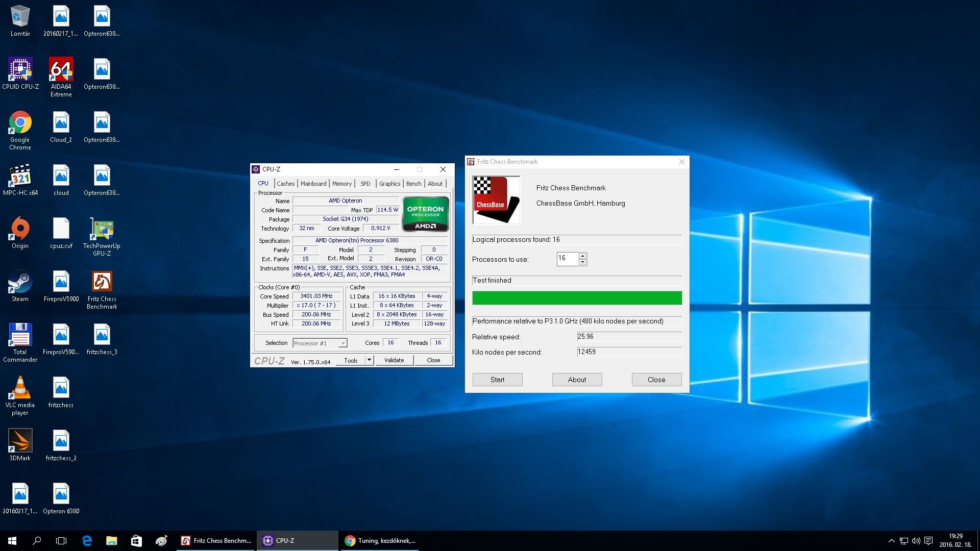Screen dimensions: 980x551
Task: Click Close in Fritz Chess Benchmark
Action: click(656, 380)
